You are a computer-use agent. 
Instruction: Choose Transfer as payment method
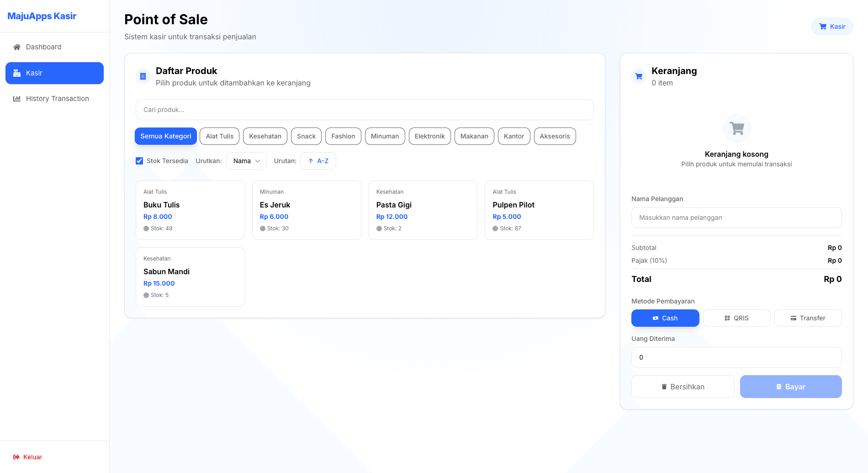pyautogui.click(x=808, y=318)
